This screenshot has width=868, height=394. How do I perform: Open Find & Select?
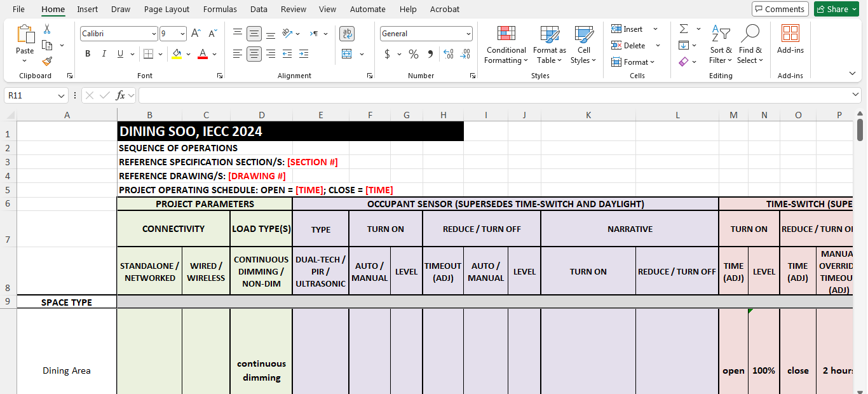(x=750, y=44)
